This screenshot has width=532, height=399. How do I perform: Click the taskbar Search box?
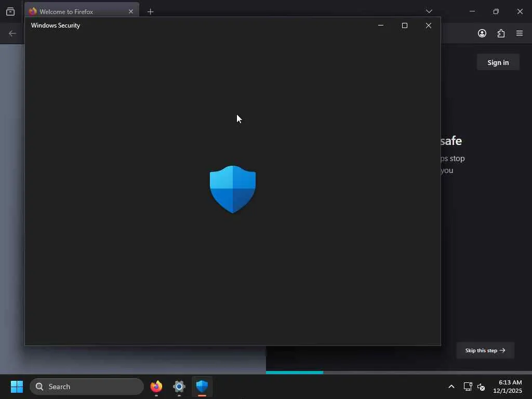[x=87, y=387]
